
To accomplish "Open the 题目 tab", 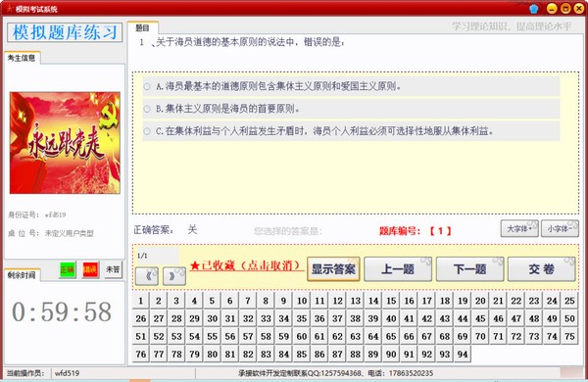I will pos(142,27).
